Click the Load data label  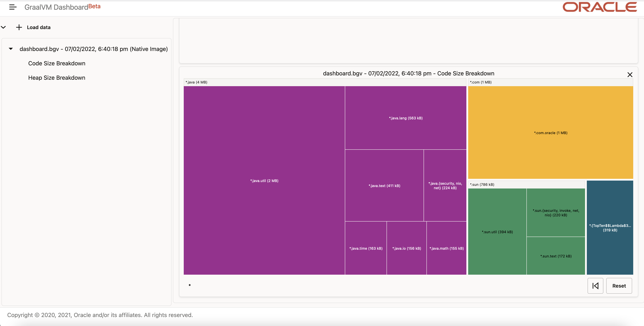[39, 27]
